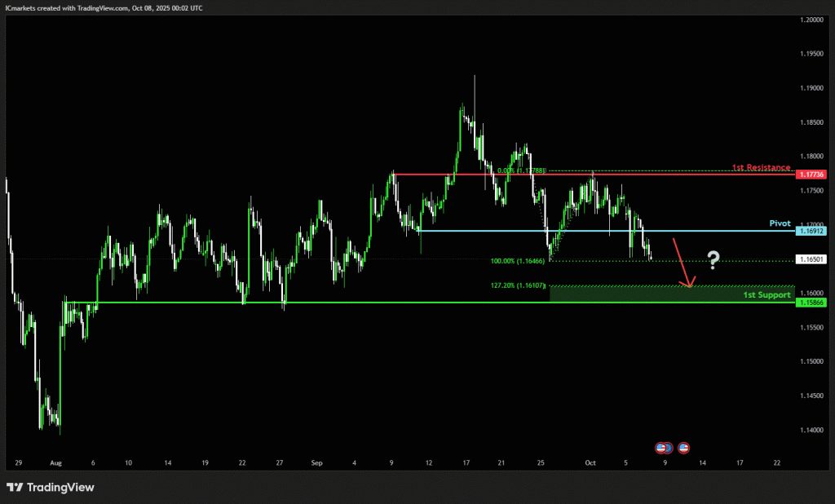
Task: Click the TradingView logo in the corner
Action: pos(51,487)
